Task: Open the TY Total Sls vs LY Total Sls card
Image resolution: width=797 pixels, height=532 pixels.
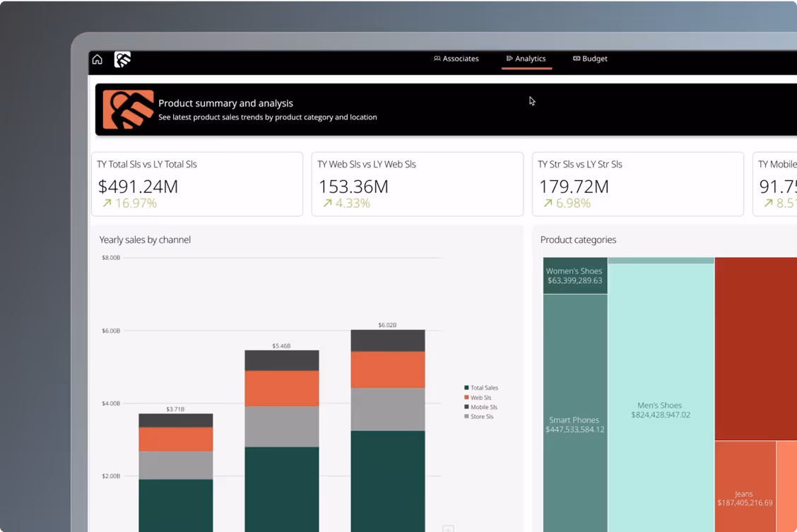Action: [197, 184]
